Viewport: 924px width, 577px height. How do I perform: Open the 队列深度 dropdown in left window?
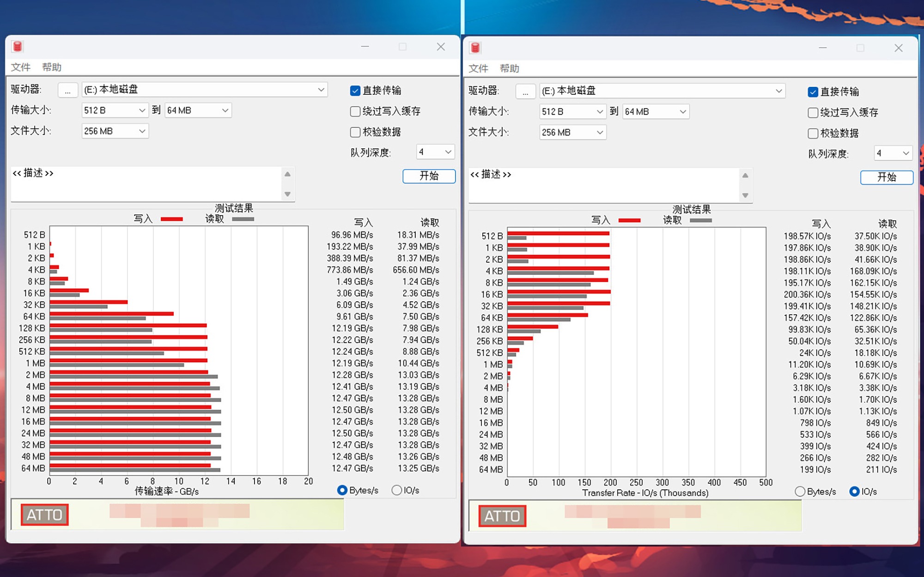(x=435, y=152)
